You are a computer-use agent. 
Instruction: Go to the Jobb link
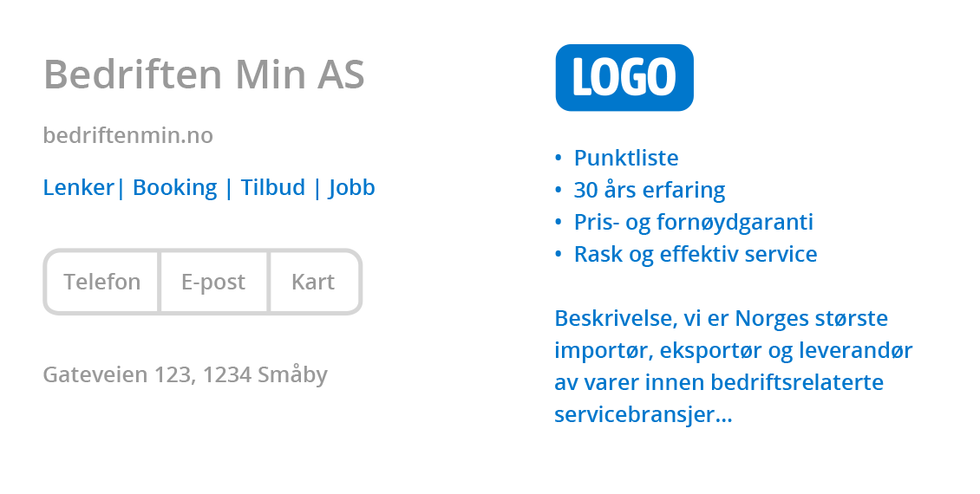352,188
